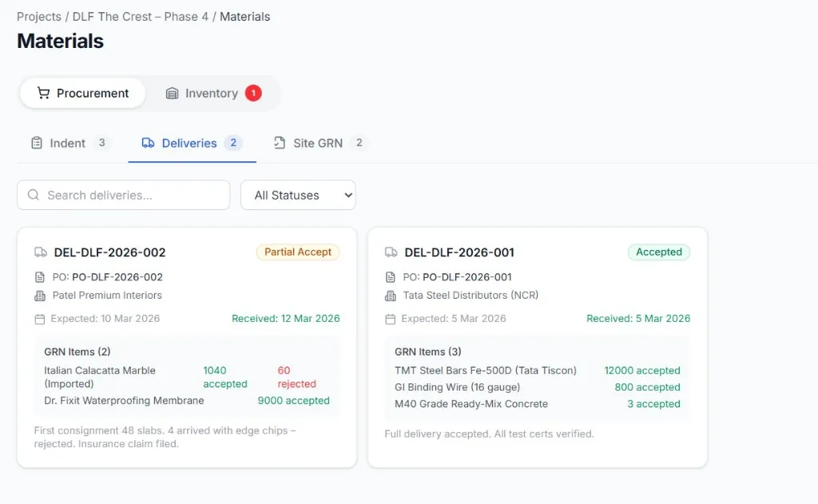
Task: Click the red notification badge on Inventory
Action: tap(253, 93)
